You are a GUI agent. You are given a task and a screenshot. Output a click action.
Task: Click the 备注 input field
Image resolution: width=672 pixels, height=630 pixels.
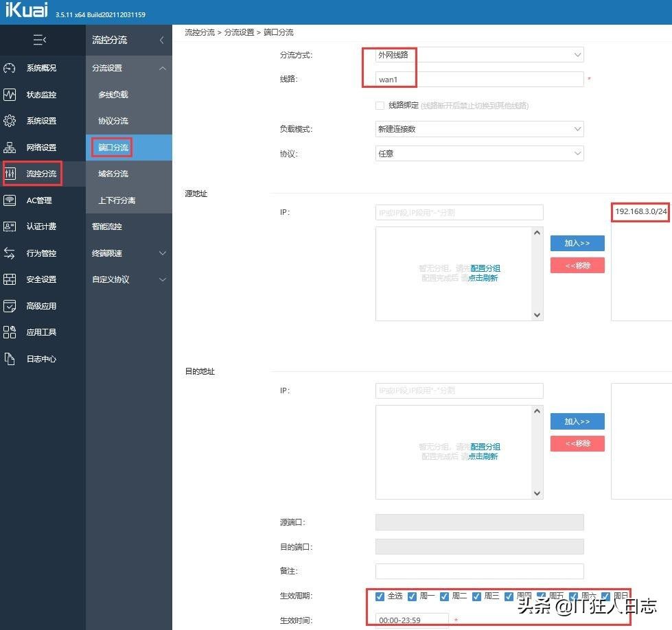tap(480, 571)
